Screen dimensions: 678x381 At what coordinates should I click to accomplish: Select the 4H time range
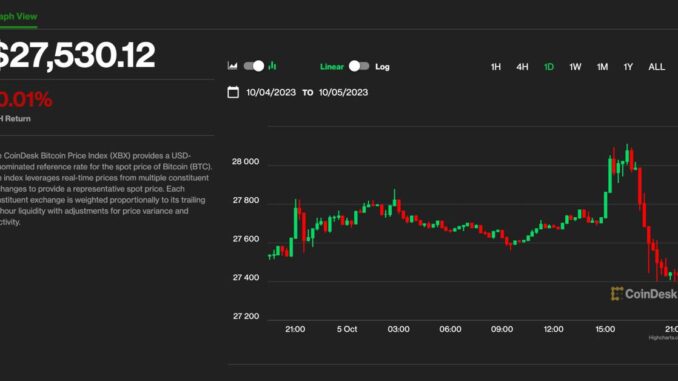pos(522,67)
